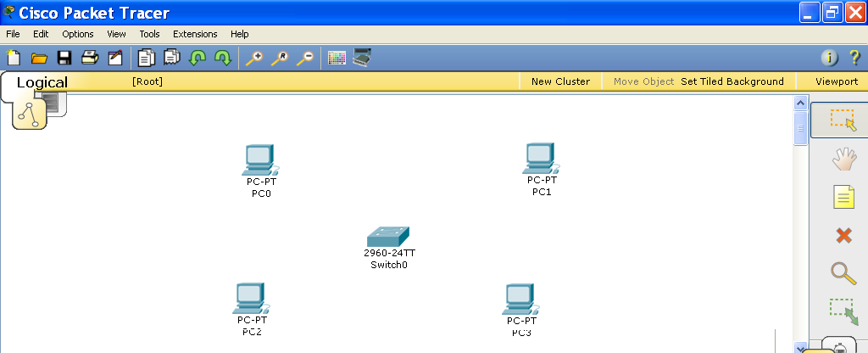Redo with the right green arrow
Viewport: 868px width, 353px height.
223,57
